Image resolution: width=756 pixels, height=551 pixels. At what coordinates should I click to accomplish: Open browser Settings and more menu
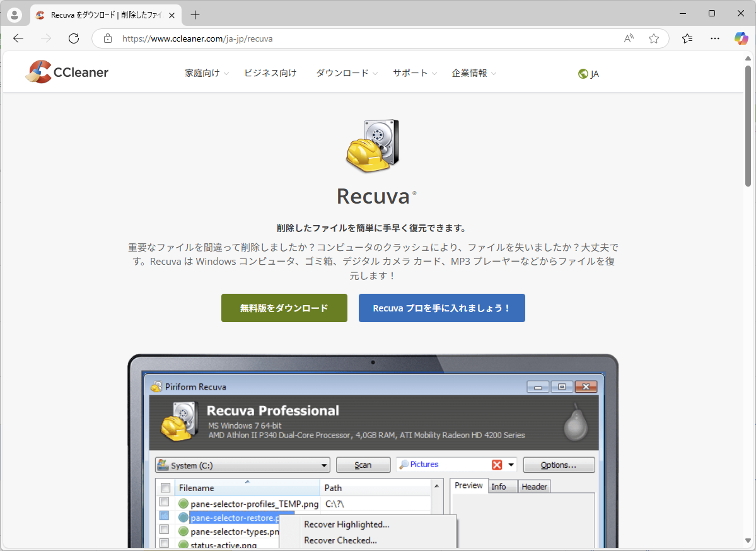(x=715, y=38)
